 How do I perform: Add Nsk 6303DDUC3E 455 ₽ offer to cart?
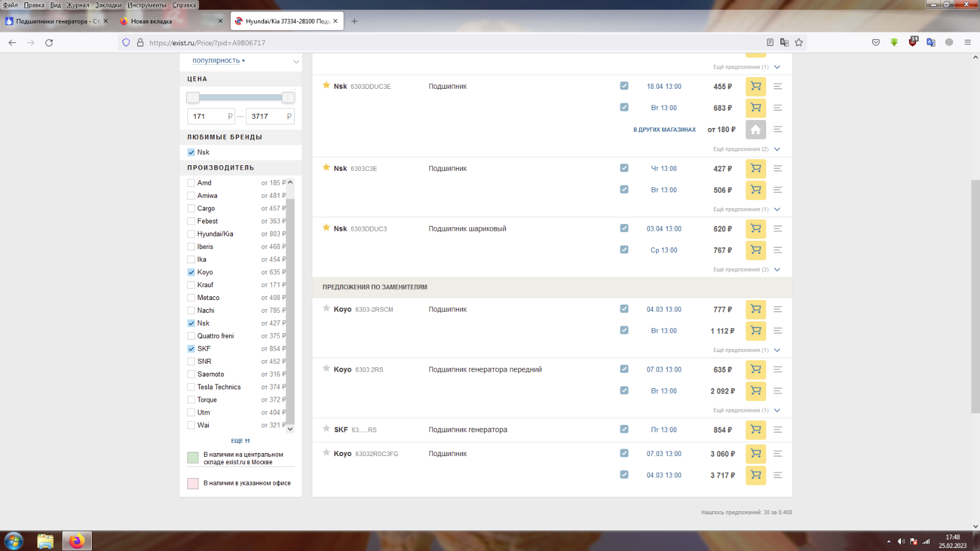[756, 86]
